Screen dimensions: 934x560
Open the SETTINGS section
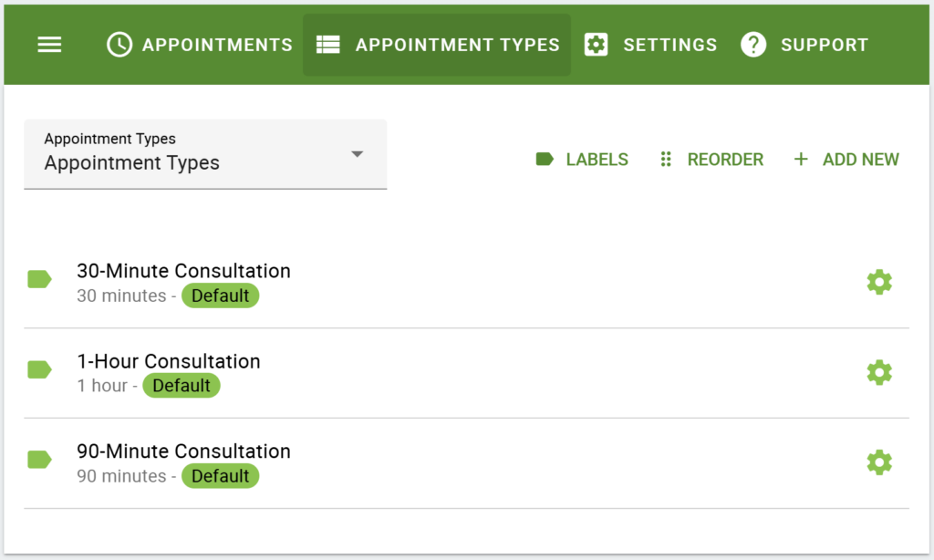point(670,44)
